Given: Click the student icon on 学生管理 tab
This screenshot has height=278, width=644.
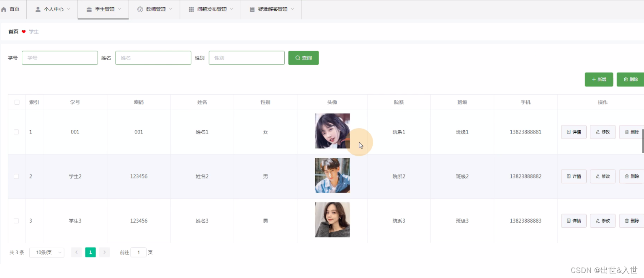Looking at the screenshot, I should click(90, 8).
